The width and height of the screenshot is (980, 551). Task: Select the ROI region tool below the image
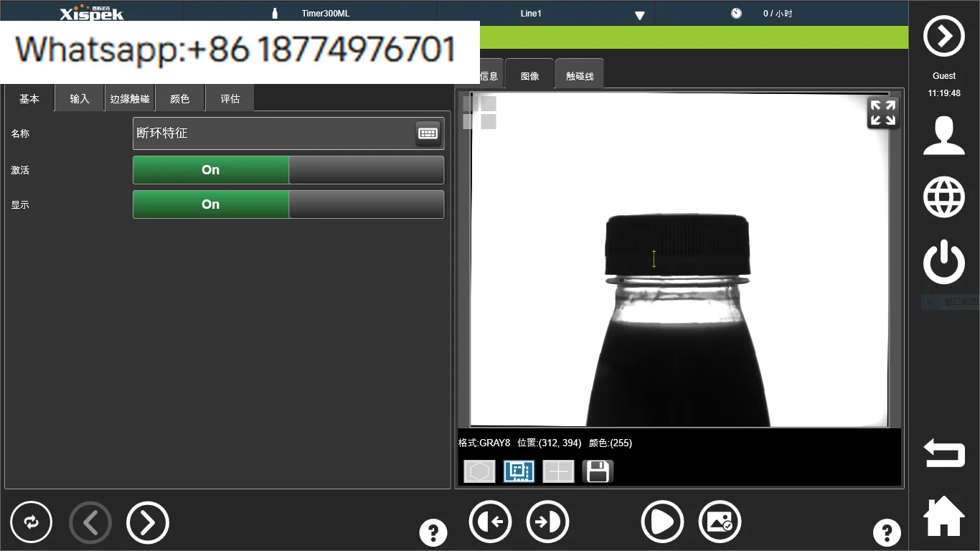click(x=519, y=471)
